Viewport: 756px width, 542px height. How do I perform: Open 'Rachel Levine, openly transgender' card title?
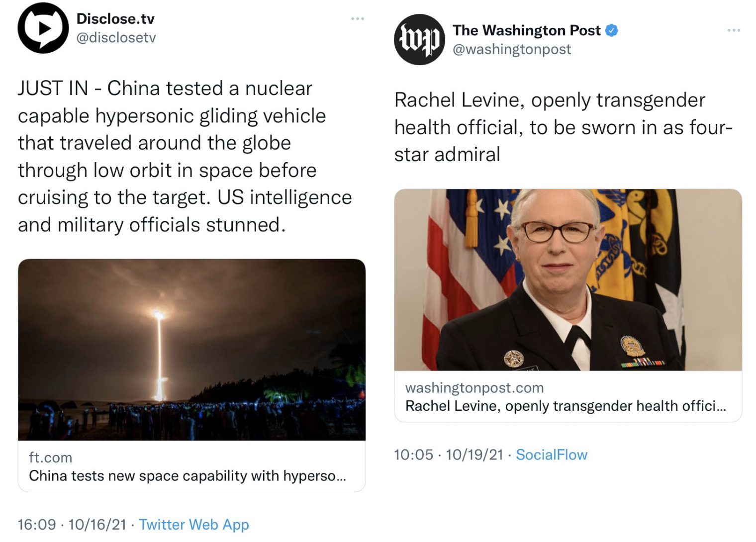click(566, 406)
